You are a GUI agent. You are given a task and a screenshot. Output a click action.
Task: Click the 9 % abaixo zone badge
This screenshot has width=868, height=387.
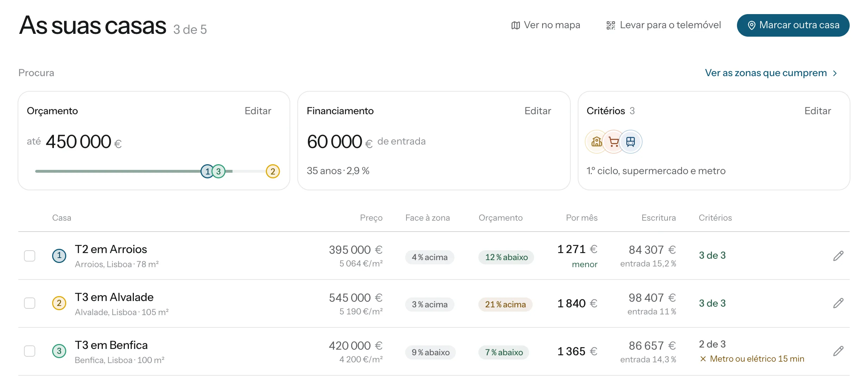coord(430,352)
